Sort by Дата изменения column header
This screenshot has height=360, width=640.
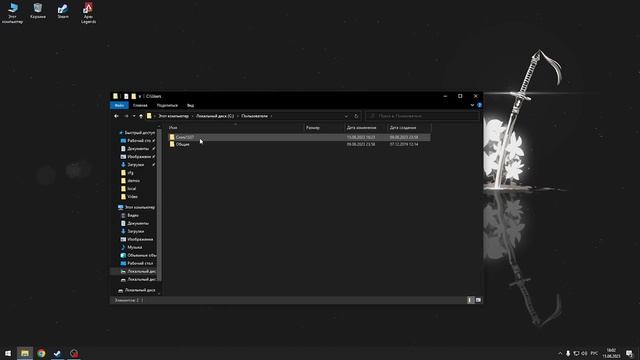point(366,128)
